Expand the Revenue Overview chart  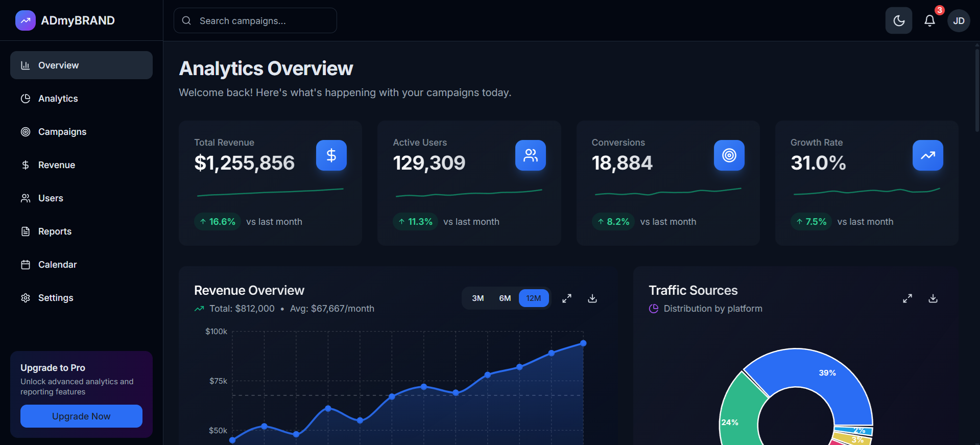pyautogui.click(x=567, y=298)
